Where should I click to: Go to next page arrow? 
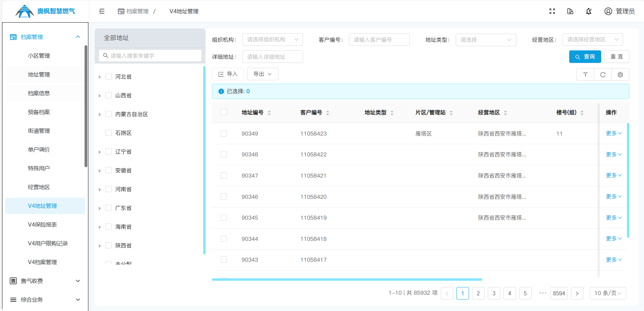(577, 293)
